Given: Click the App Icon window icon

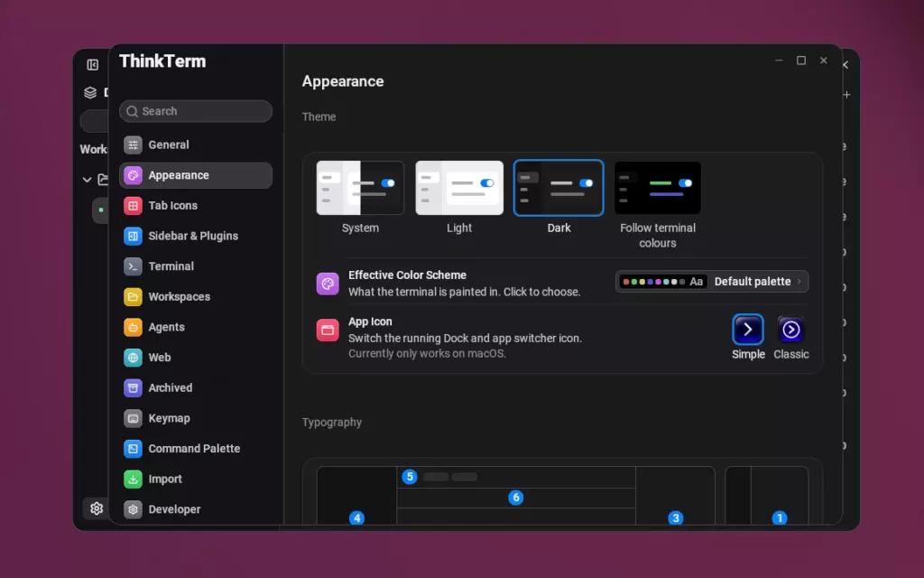Looking at the screenshot, I should pos(328,331).
